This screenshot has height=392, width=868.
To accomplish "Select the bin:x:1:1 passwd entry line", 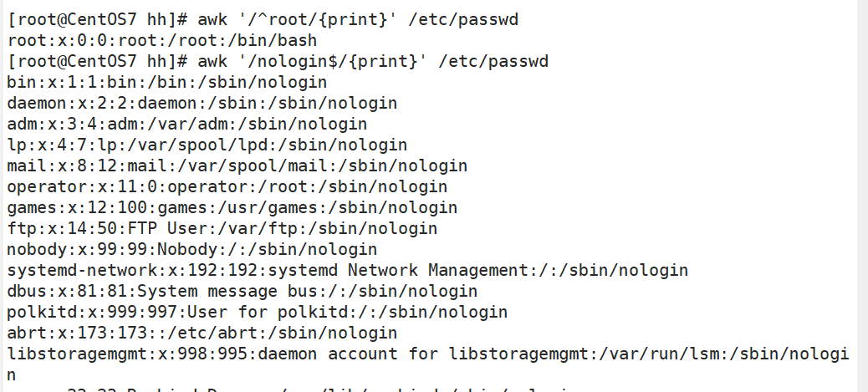I will 167,83.
